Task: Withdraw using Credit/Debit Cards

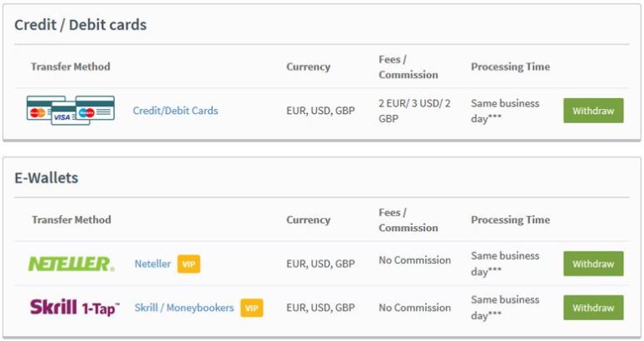Action: pyautogui.click(x=594, y=111)
